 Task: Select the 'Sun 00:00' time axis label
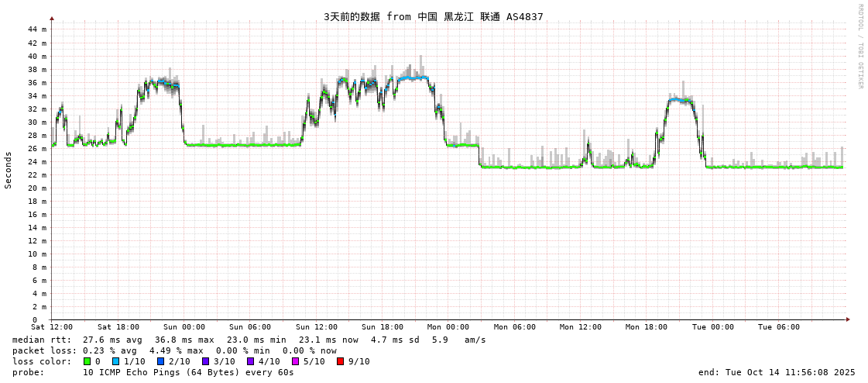tap(184, 327)
